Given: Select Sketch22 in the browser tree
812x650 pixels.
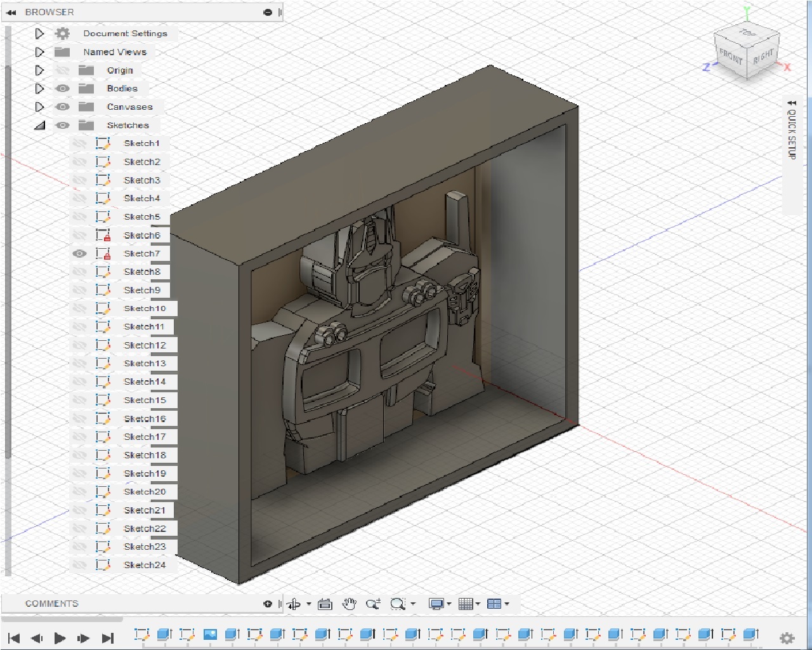Looking at the screenshot, I should tap(145, 528).
